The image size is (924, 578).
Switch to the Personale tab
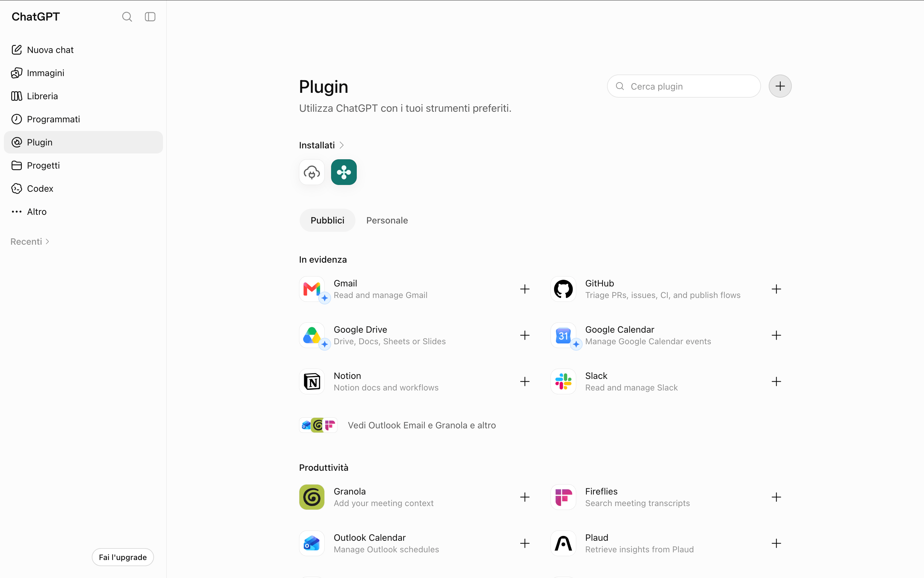click(387, 220)
